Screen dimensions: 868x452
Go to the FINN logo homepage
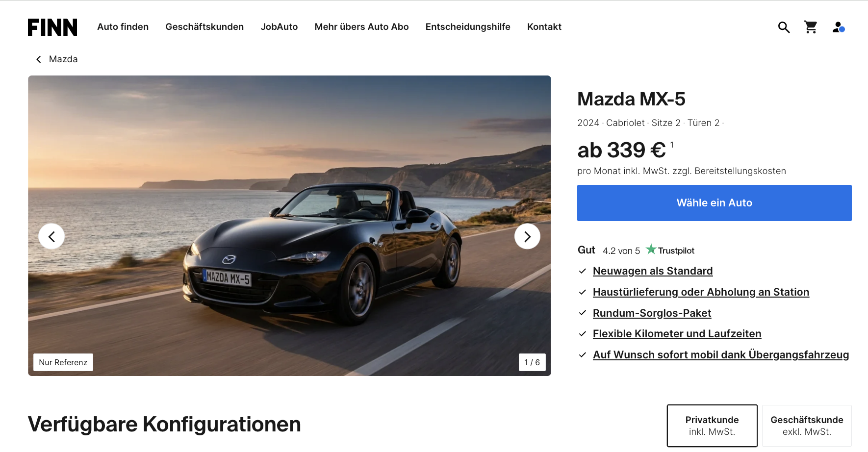[x=52, y=27]
